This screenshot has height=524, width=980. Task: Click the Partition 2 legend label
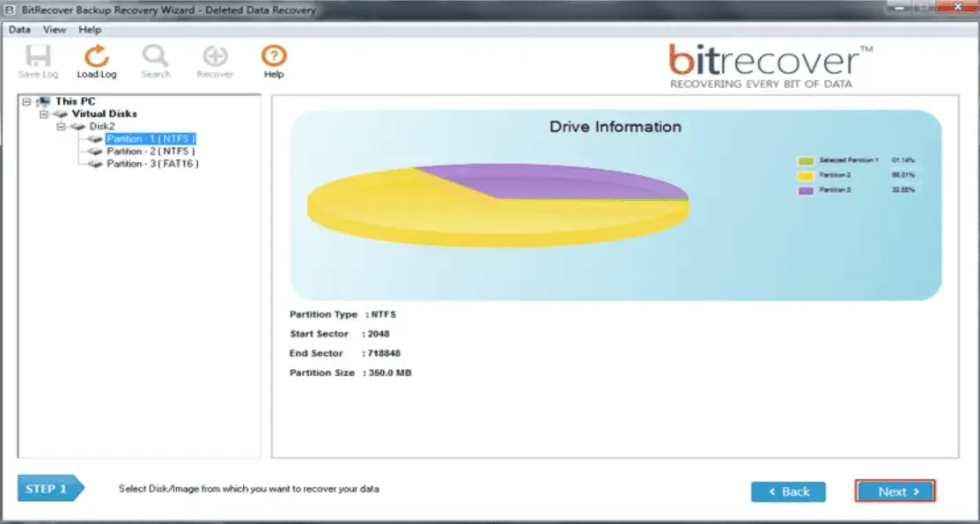835,176
